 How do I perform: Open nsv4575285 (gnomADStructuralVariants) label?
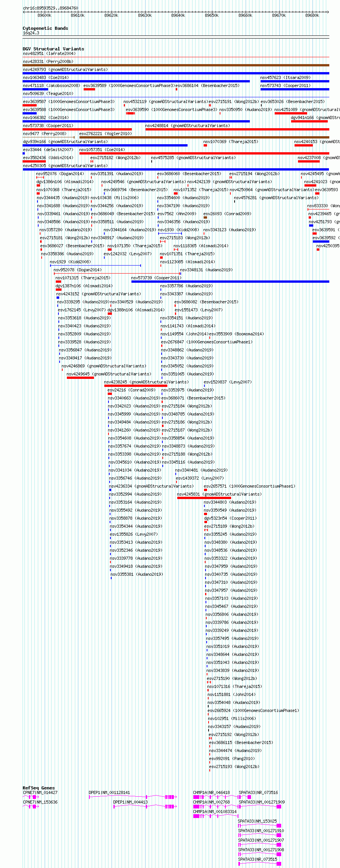pos(193,158)
